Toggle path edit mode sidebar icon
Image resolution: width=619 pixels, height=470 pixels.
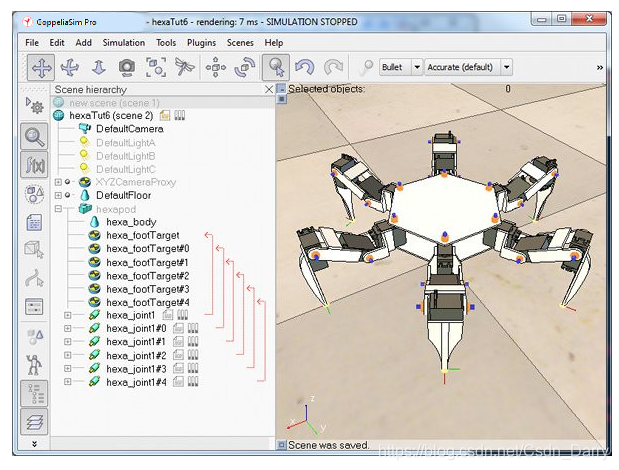pos(34,278)
